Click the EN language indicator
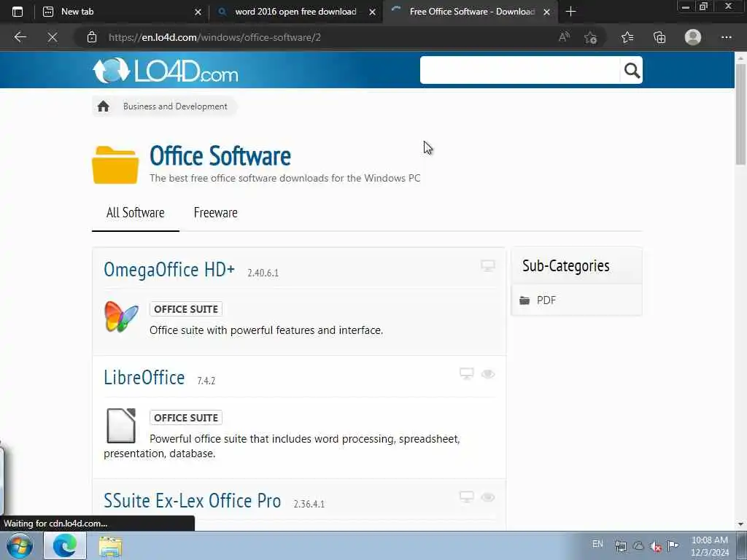The image size is (747, 560). (x=597, y=544)
